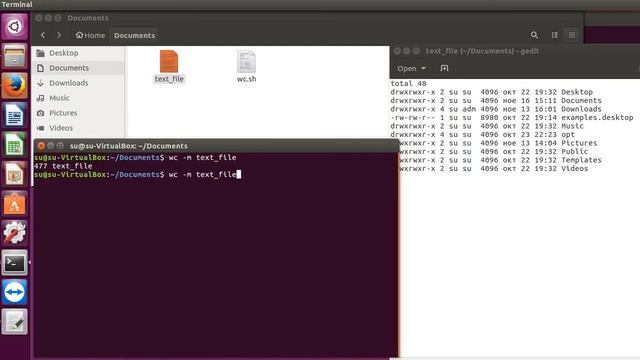This screenshot has width=640, height=360.
Task: Open LibreOffice Writer launcher icon
Action: click(14, 115)
